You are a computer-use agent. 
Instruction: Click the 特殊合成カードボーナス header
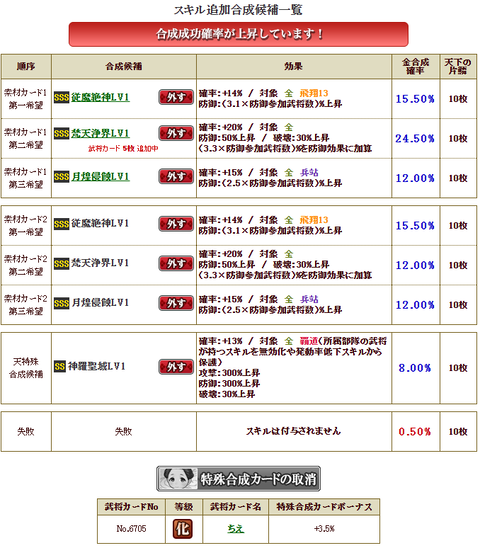click(324, 507)
